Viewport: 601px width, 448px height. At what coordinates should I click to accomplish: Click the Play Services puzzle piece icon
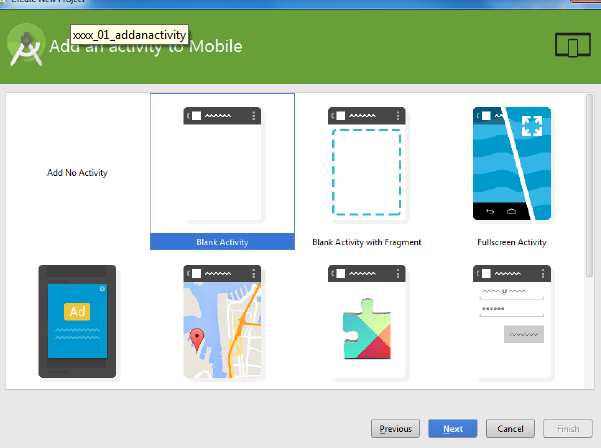click(367, 329)
